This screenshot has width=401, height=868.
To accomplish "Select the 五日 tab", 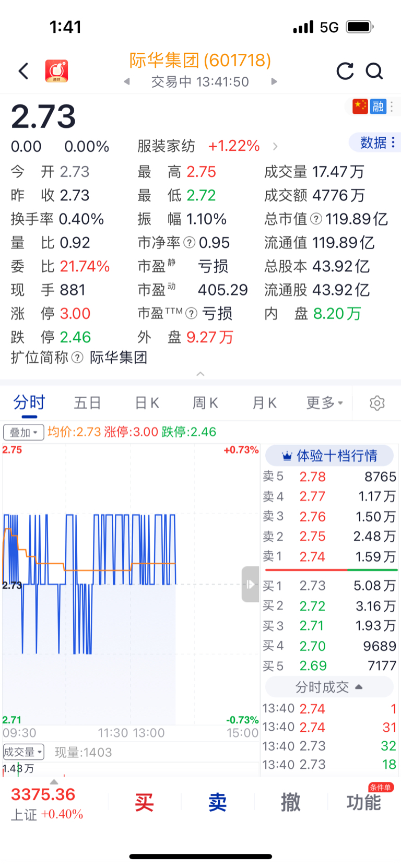I will [x=87, y=403].
